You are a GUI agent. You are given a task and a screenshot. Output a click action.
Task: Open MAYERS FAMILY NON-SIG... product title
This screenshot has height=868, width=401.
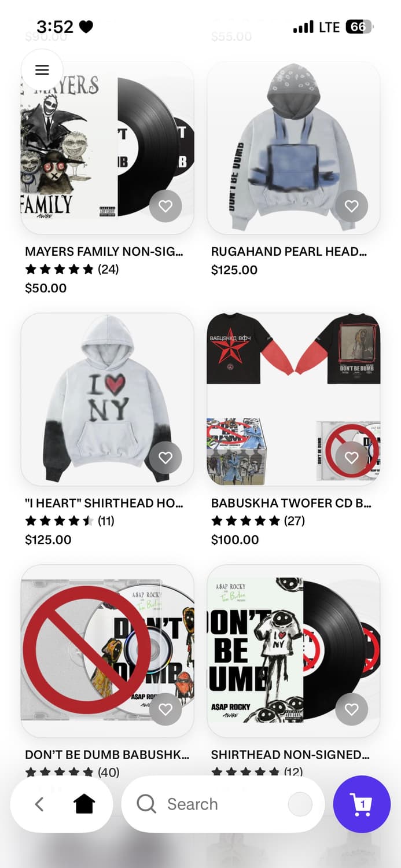click(x=104, y=252)
